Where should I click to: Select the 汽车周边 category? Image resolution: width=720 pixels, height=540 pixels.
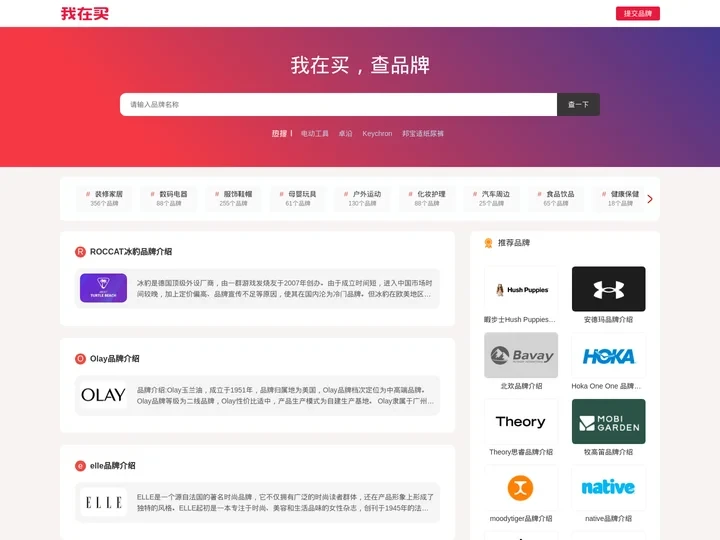tap(491, 198)
